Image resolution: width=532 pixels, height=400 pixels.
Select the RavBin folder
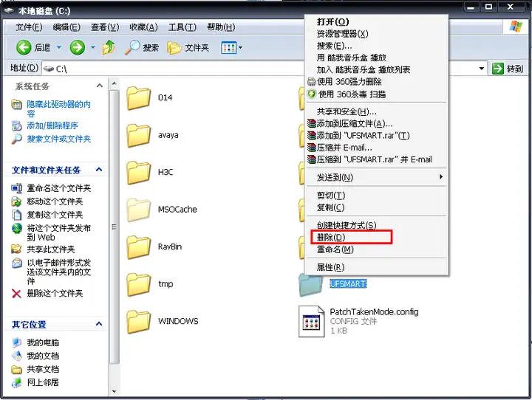tap(154, 246)
